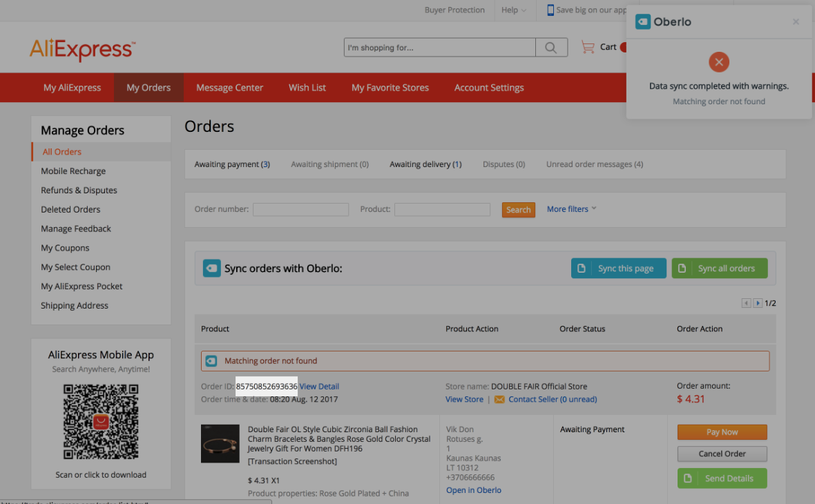Click the Transaction Screenshot link
This screenshot has height=504, width=815.
pyautogui.click(x=292, y=461)
